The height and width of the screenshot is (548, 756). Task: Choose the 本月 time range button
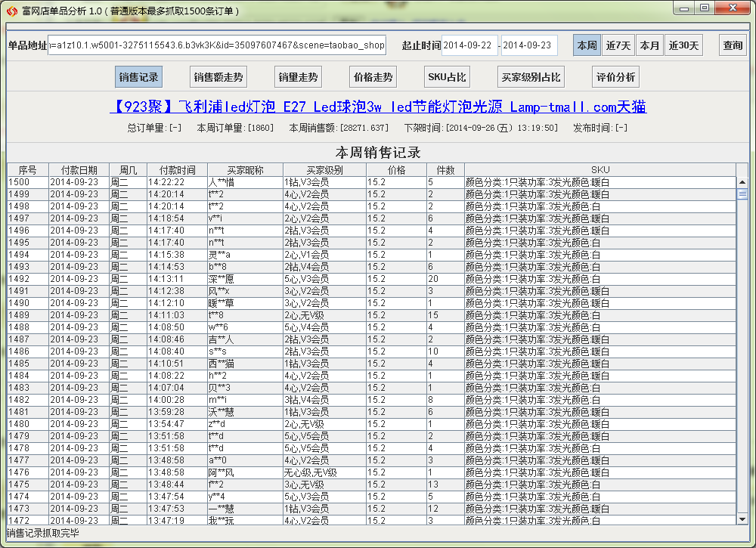click(x=649, y=45)
